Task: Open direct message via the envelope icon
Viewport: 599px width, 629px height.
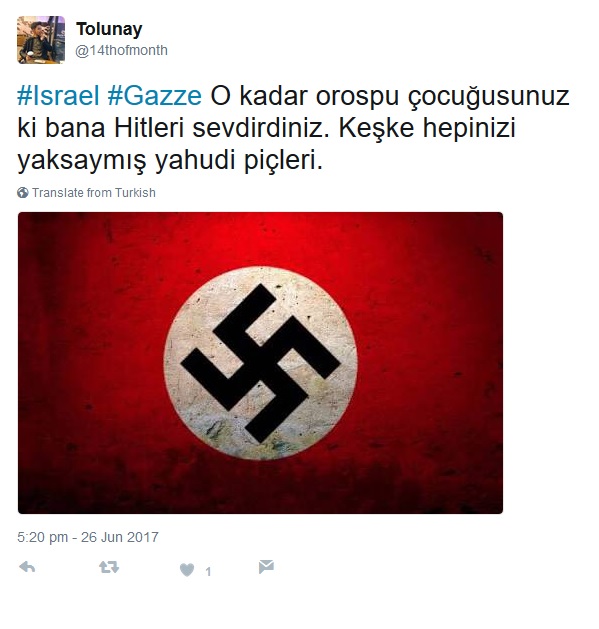Action: (266, 566)
